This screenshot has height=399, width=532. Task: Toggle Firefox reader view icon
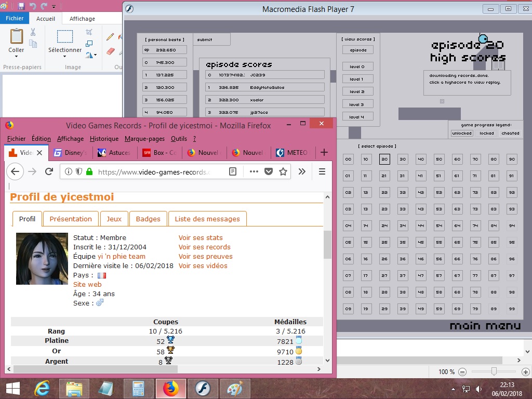233,171
